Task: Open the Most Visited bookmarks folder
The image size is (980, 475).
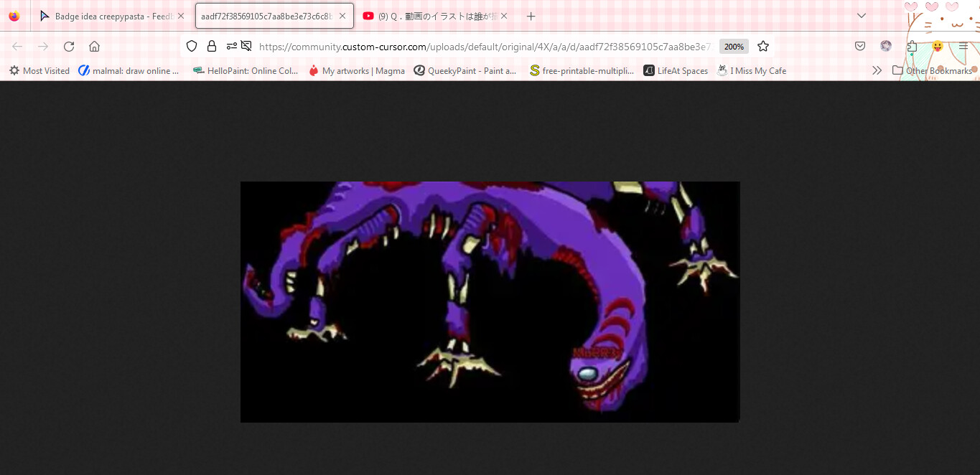Action: (39, 70)
